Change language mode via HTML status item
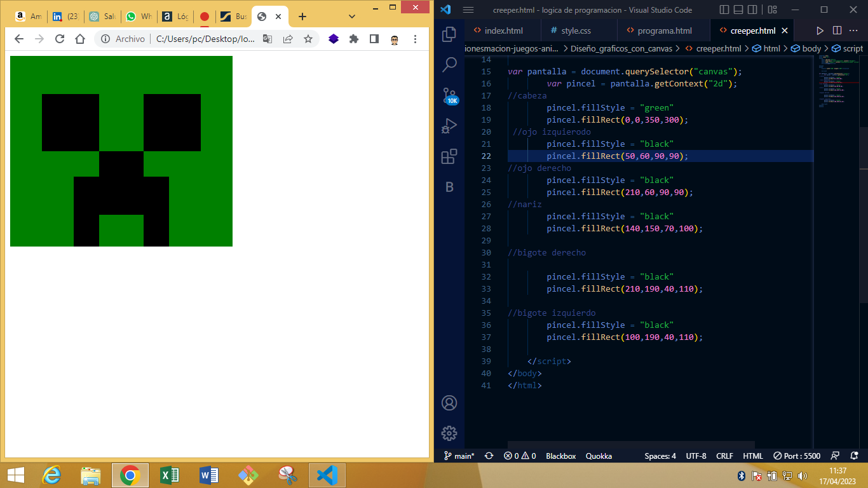The height and width of the screenshot is (488, 868). click(x=753, y=456)
